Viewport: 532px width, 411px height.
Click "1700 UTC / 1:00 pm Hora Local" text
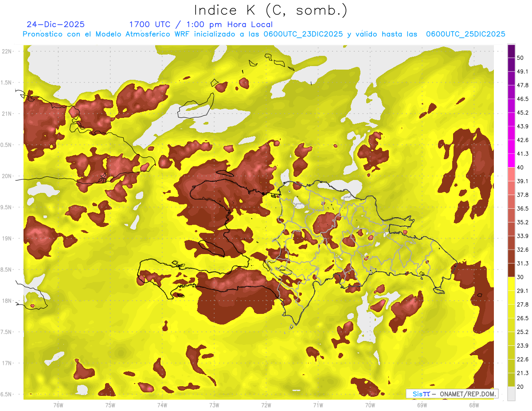tap(201, 24)
